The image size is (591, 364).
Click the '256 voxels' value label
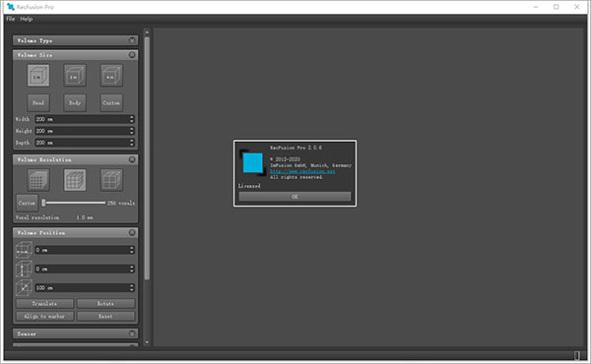pos(121,203)
